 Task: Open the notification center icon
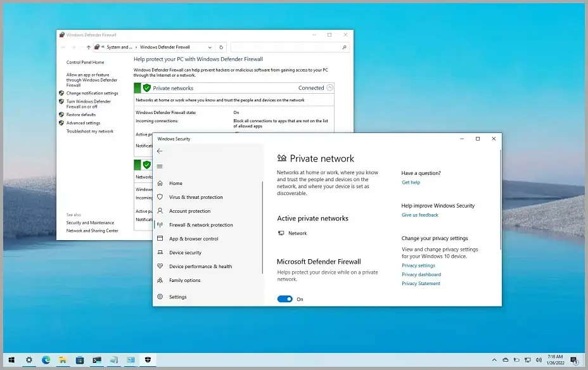pyautogui.click(x=574, y=360)
